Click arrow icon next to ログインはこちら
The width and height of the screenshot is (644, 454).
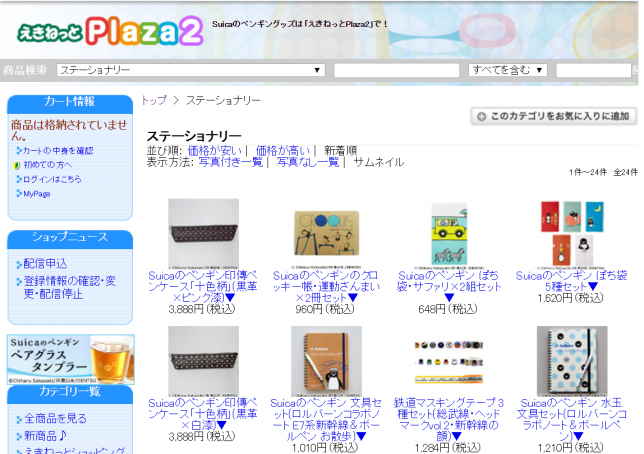(19, 179)
